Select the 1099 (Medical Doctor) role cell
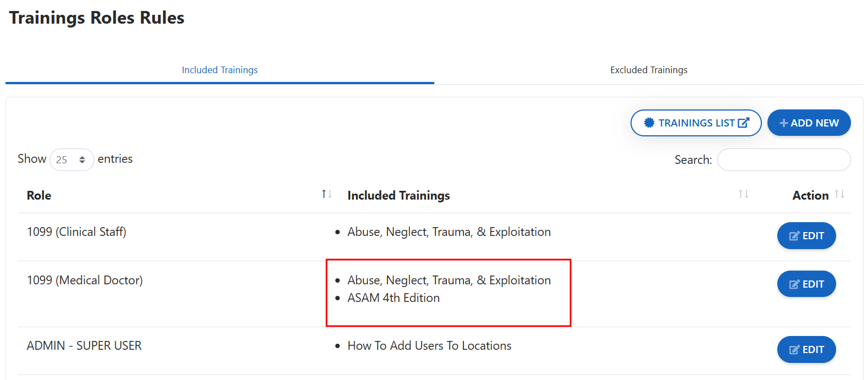Viewport: 868px width, 380px height. 85,280
